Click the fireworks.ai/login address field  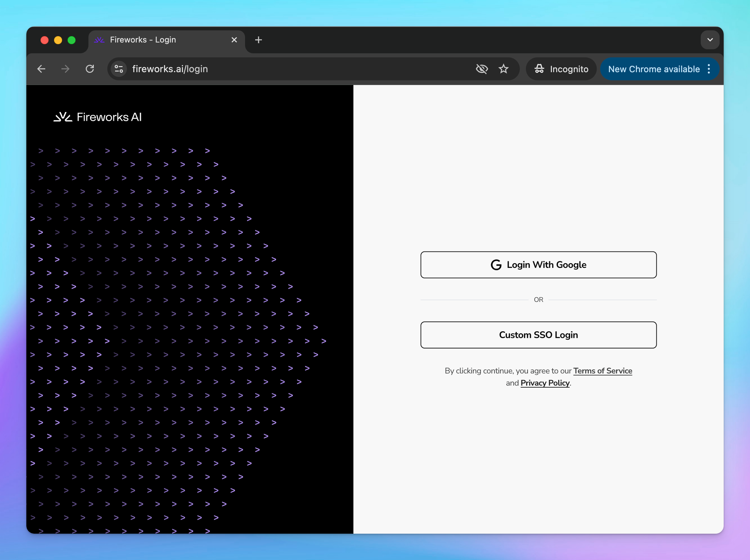click(293, 69)
